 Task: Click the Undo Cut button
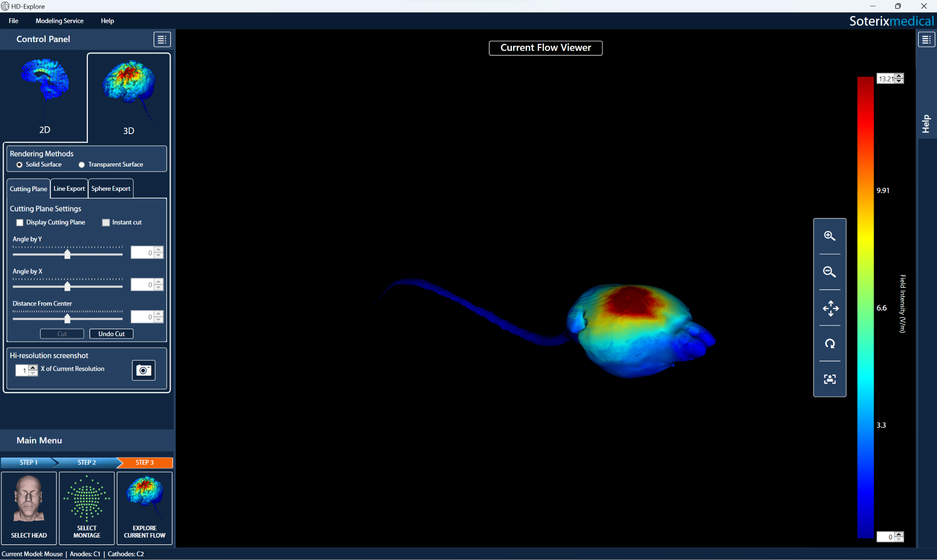[112, 334]
